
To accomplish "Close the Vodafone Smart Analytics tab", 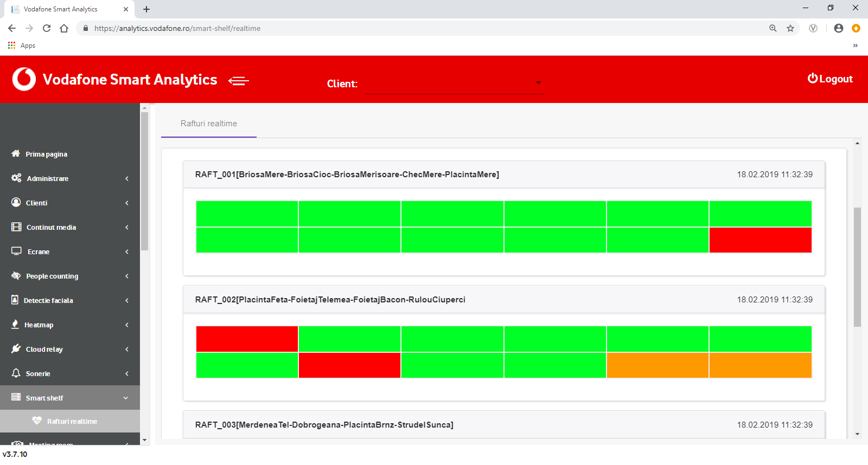I will point(126,9).
